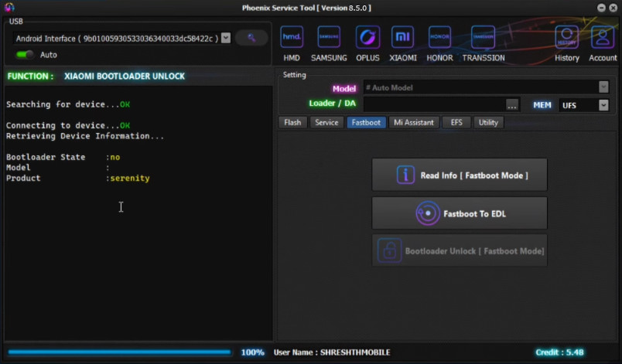Screen dimensions: 622x364
Task: Expand the Android Interface USB device dropdown
Action: point(226,38)
